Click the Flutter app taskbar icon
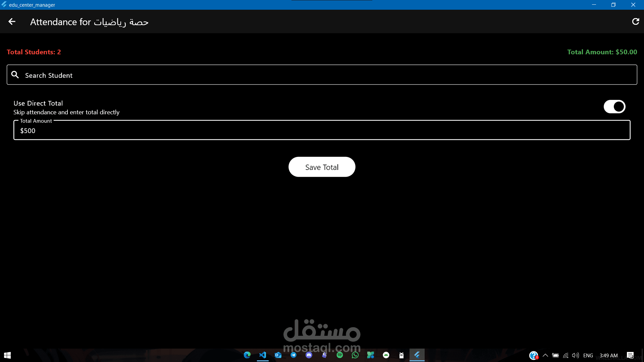 (417, 355)
